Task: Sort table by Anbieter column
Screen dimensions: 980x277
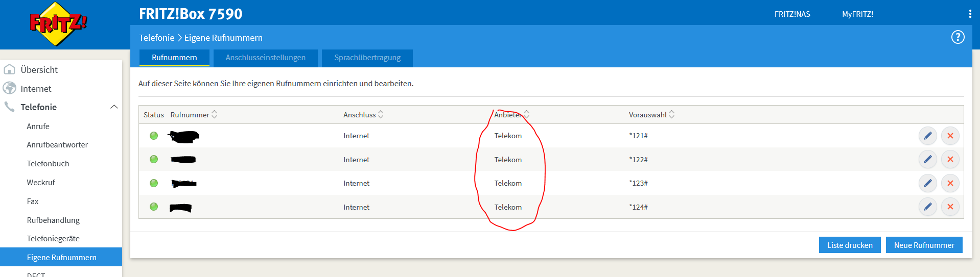Action: pos(512,115)
